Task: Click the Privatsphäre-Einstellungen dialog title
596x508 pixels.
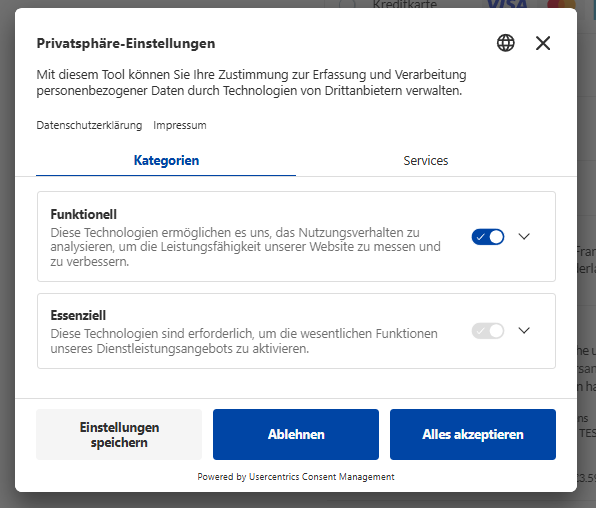Action: coord(126,43)
